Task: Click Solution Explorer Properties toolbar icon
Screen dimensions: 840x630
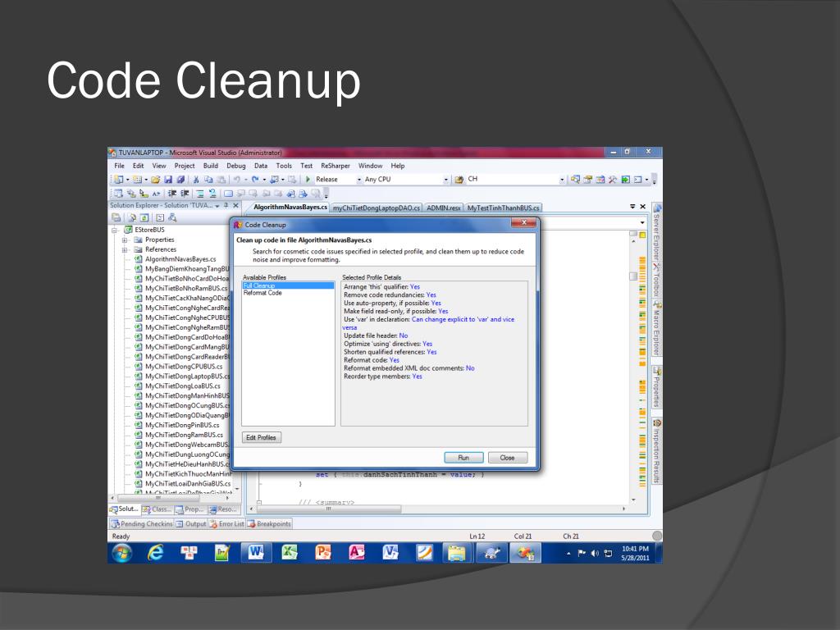Action: click(x=116, y=217)
